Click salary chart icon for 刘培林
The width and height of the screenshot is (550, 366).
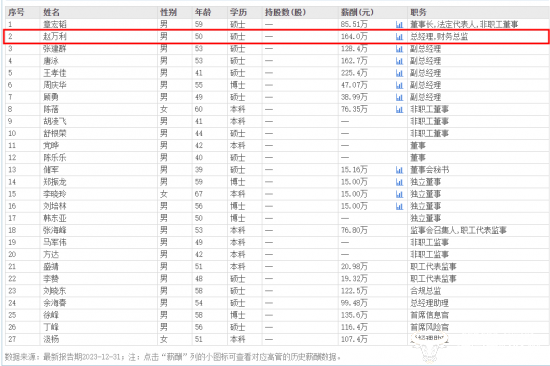(399, 206)
